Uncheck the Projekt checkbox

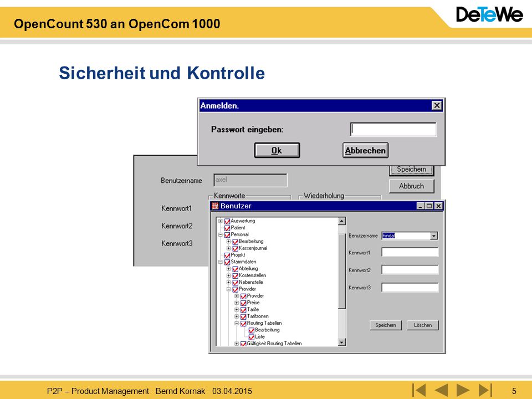(x=227, y=255)
